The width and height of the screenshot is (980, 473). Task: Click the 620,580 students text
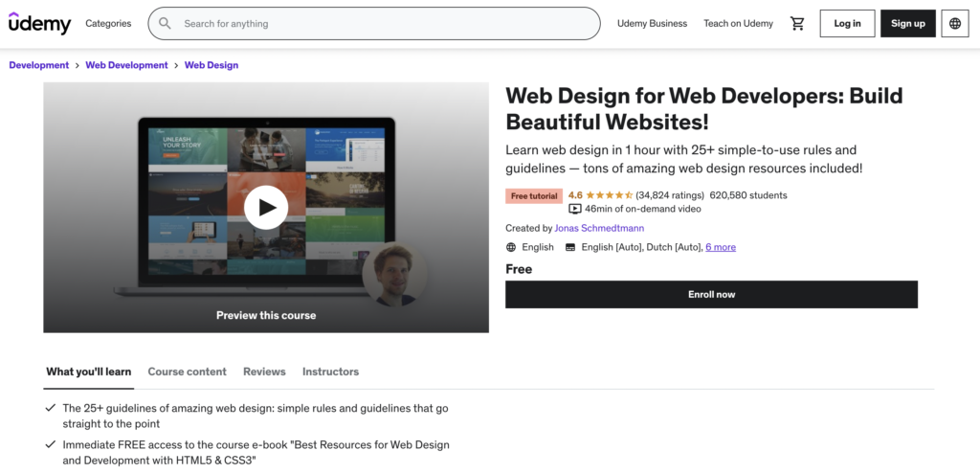point(748,195)
